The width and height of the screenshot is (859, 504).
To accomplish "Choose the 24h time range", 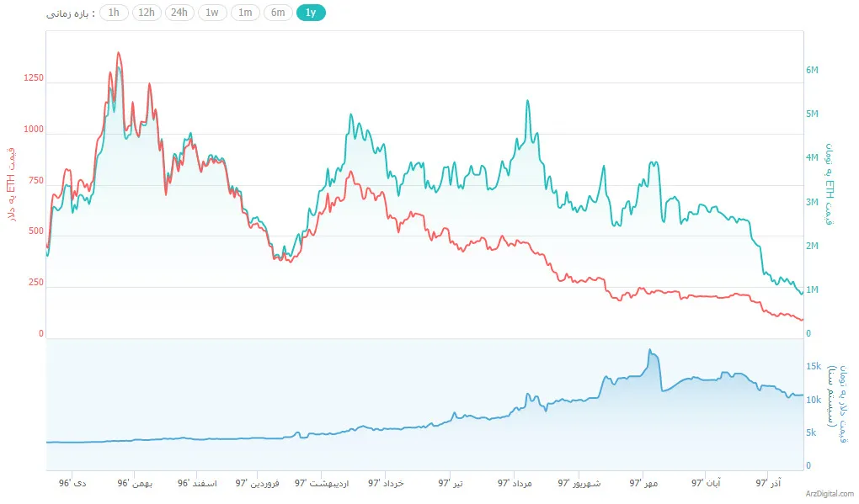I will pyautogui.click(x=179, y=13).
